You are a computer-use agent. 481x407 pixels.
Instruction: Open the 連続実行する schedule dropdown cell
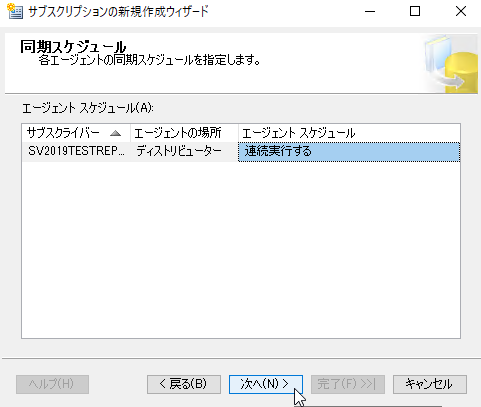coord(349,152)
